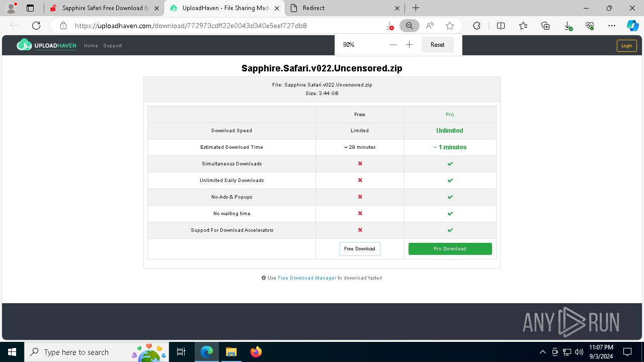Open the volume control in the system tray

coord(579,352)
